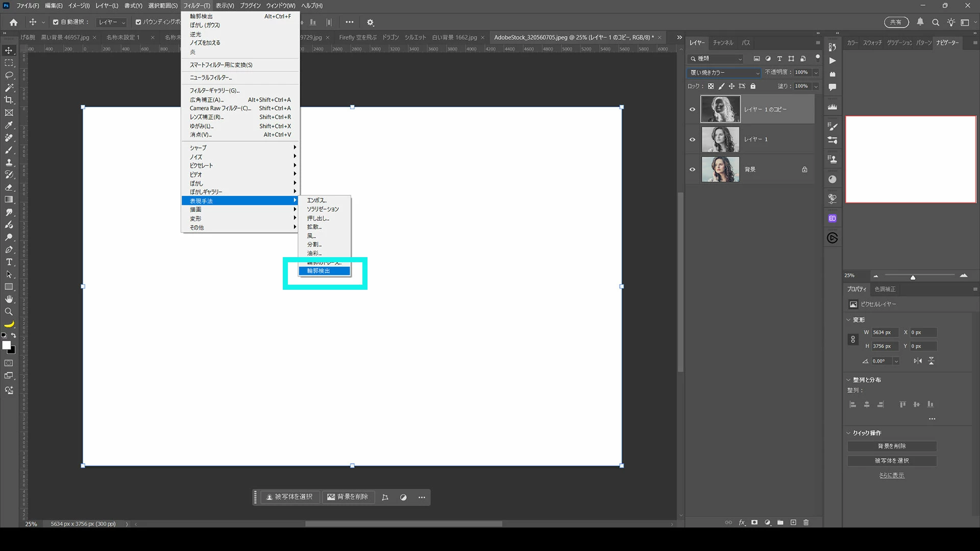Select the Type tool
980x551 pixels.
[x=9, y=262]
